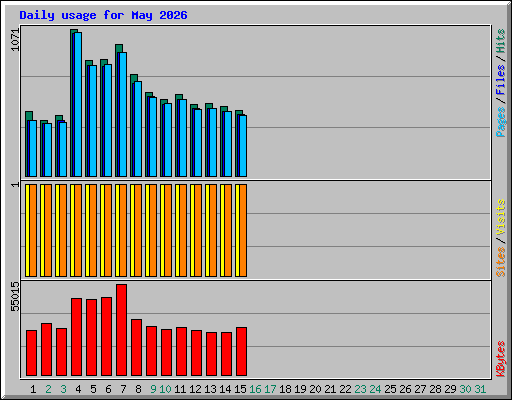
Task: Click the red KBytes bar for day 4
Action: 76,337
